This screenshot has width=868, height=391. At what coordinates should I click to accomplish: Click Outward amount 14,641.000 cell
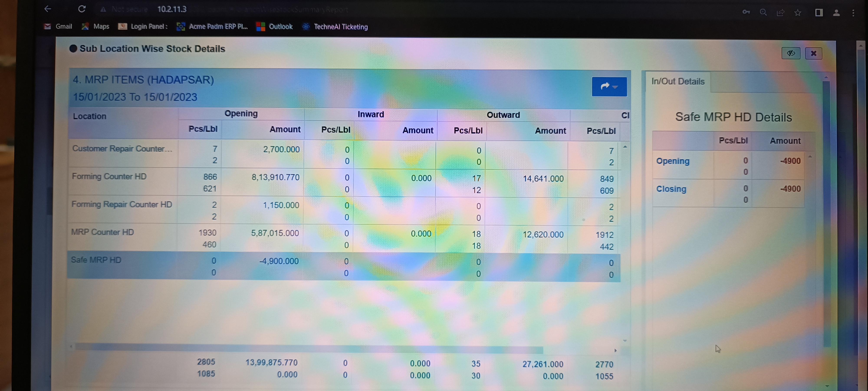pyautogui.click(x=543, y=179)
